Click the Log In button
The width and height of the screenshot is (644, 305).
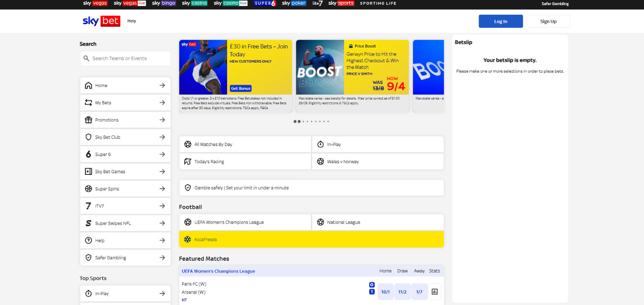500,21
